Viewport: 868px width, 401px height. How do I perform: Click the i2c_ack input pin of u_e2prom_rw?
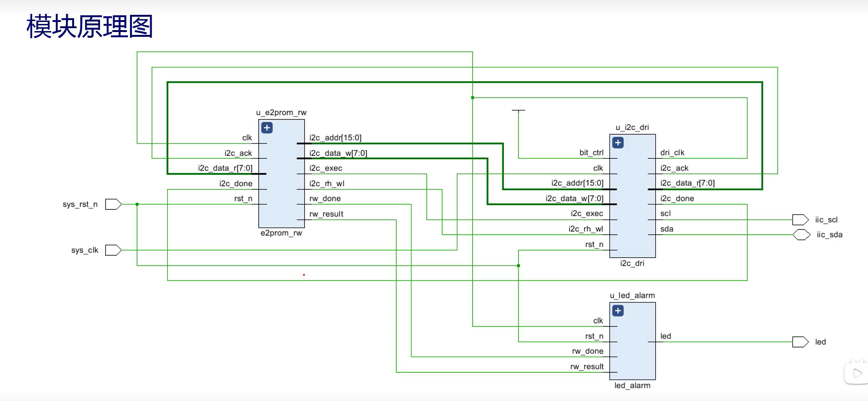point(238,153)
